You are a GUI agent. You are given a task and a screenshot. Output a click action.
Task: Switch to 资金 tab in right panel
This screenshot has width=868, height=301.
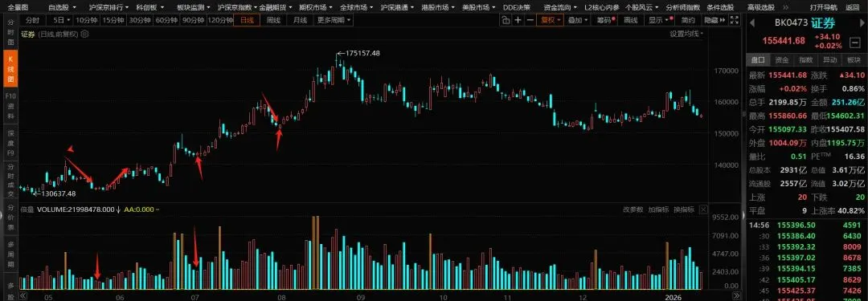pos(782,59)
